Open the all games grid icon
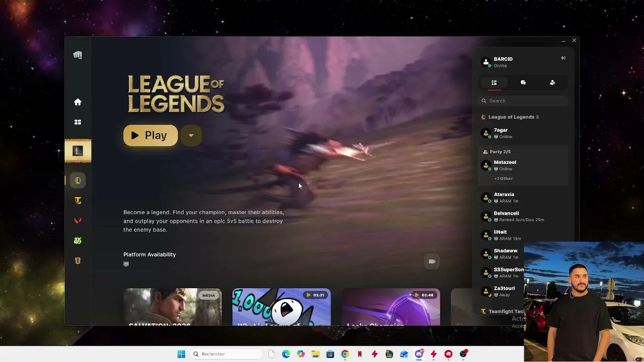 (77, 122)
